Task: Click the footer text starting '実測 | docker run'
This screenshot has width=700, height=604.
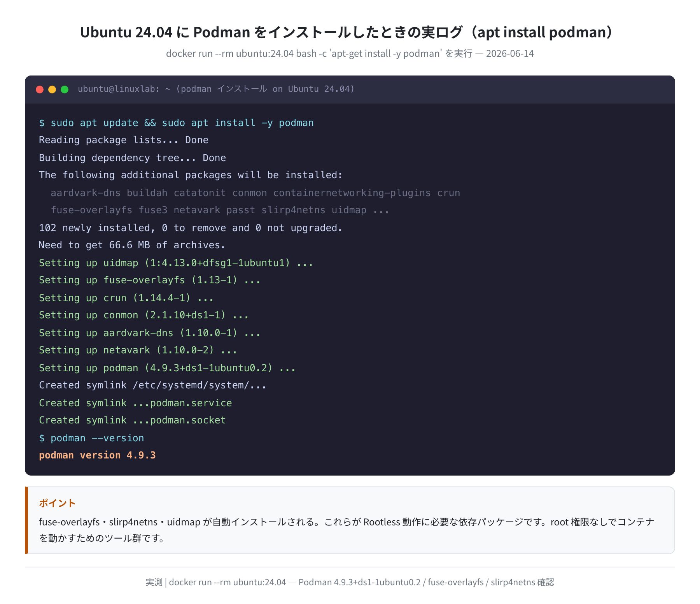Action: [x=350, y=582]
